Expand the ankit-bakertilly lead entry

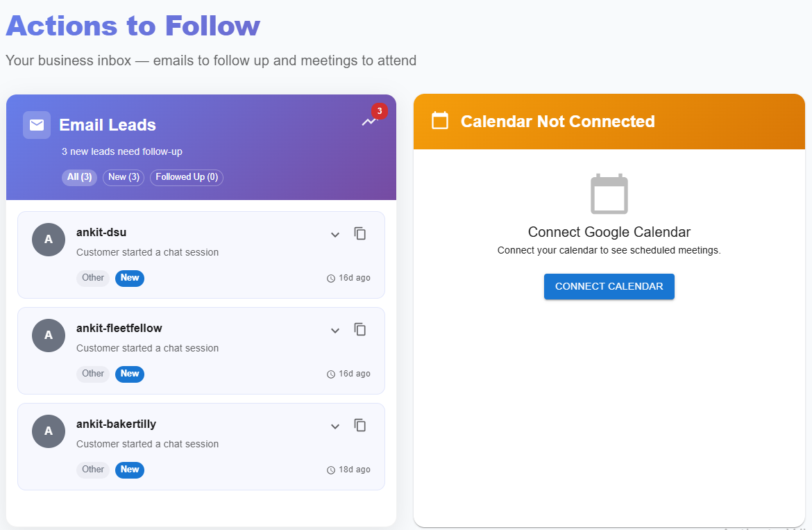[335, 427]
